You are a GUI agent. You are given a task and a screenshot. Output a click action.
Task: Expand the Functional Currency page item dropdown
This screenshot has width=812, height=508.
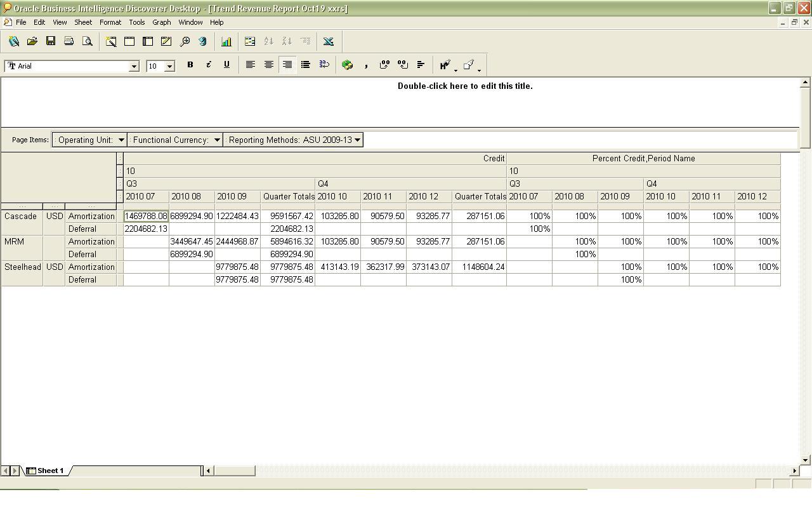(x=217, y=140)
